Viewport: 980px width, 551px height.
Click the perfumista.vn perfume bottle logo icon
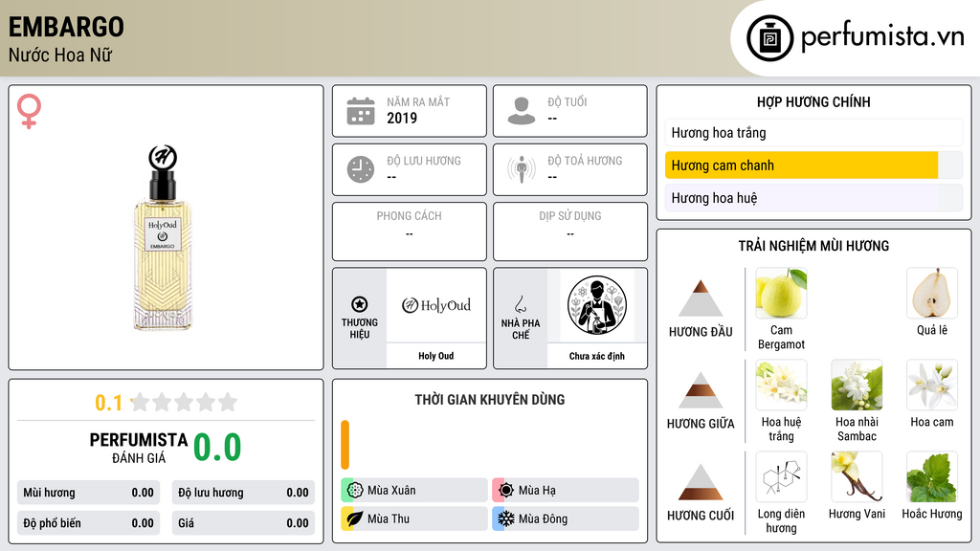coord(769,38)
